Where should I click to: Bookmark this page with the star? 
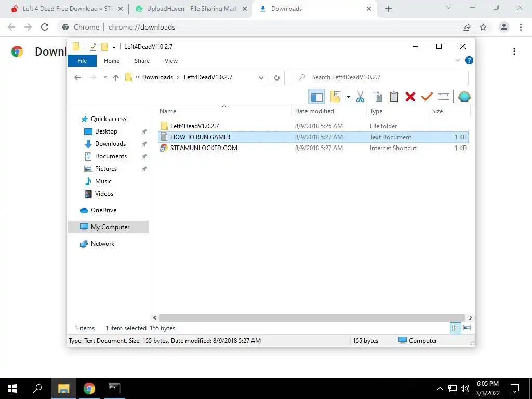tap(483, 27)
